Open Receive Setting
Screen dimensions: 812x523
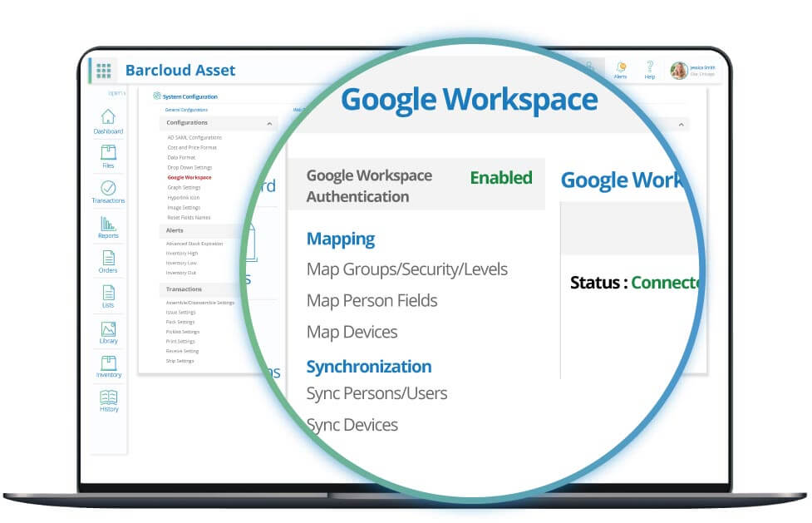[x=182, y=351]
